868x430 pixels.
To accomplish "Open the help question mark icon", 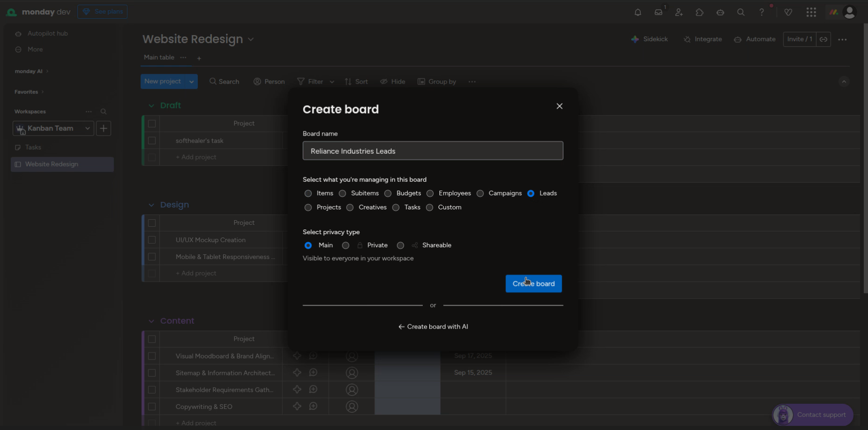I will coord(761,12).
